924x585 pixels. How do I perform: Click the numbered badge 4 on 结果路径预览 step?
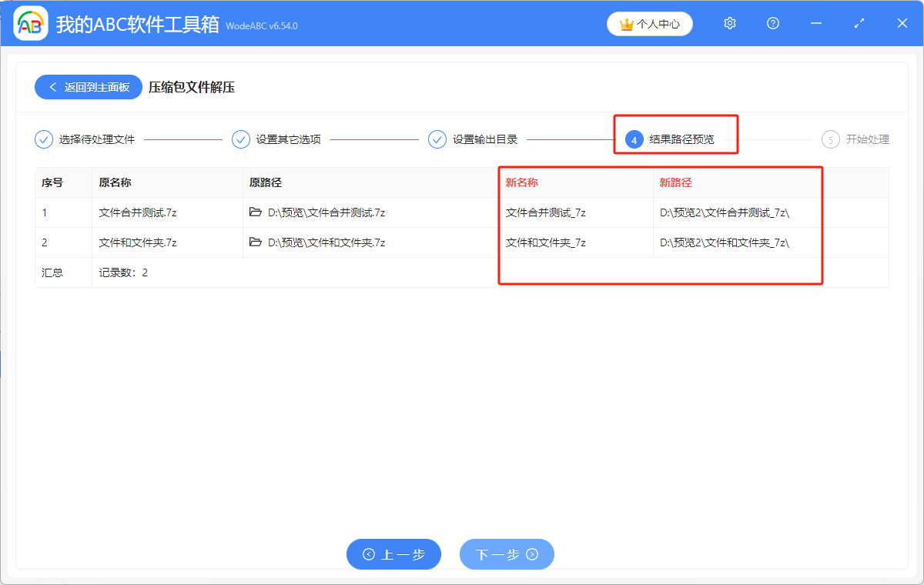coord(634,139)
